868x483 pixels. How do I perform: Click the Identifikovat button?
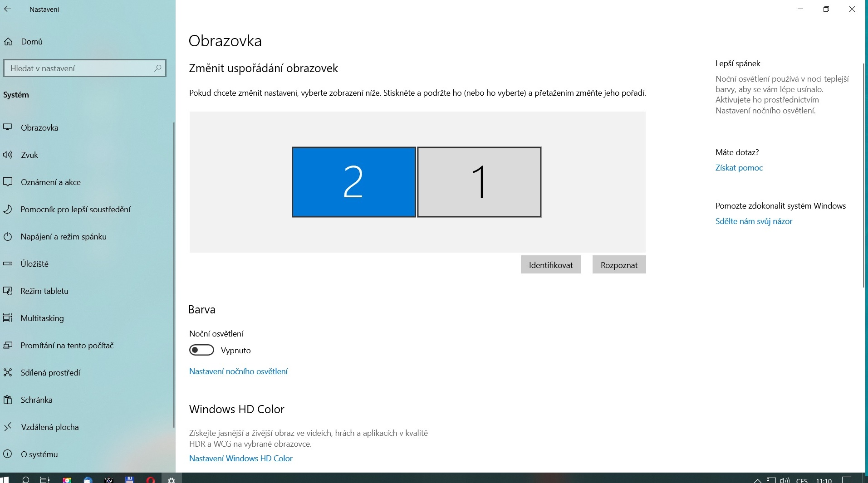[550, 265]
